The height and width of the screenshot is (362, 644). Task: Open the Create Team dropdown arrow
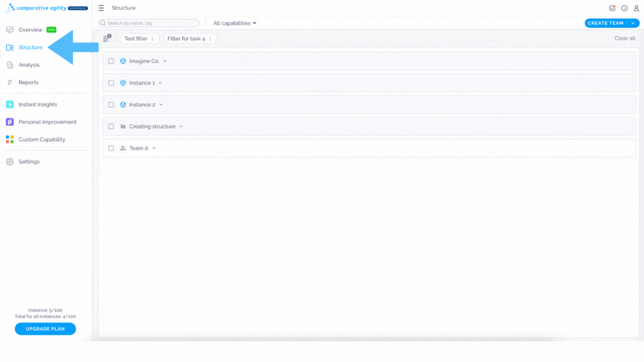(633, 23)
